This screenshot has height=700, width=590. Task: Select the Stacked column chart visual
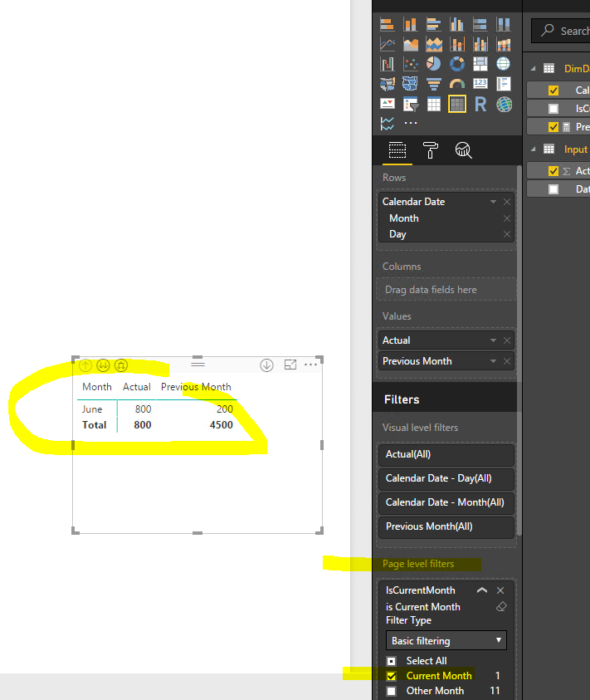[411, 25]
